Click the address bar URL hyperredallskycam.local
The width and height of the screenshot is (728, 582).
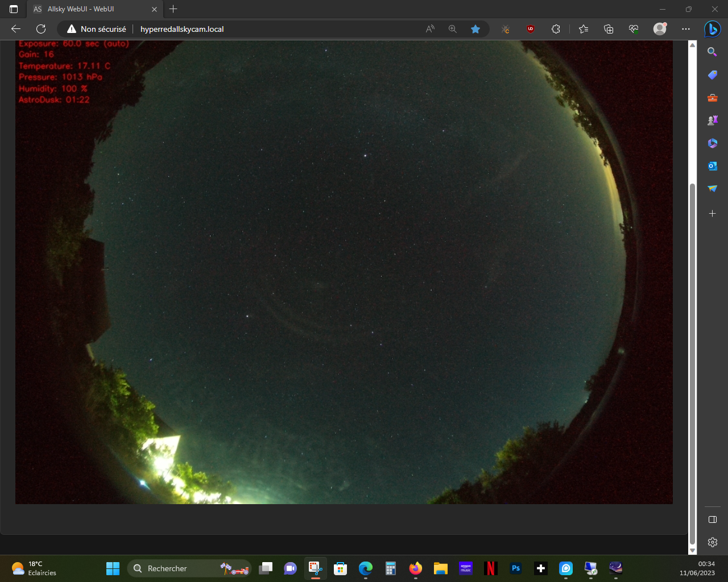click(182, 29)
